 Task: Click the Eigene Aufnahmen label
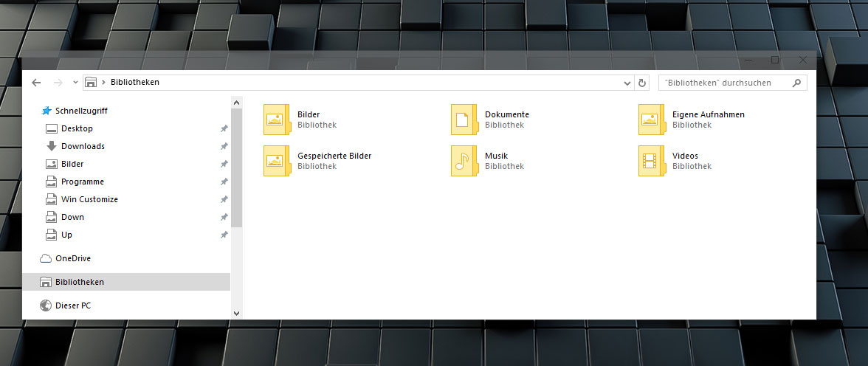709,114
